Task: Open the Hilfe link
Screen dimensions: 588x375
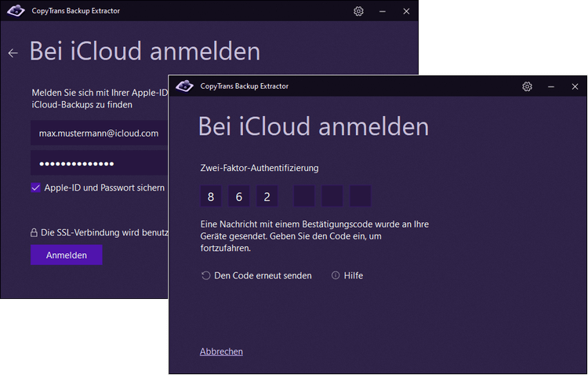Action: 354,275
